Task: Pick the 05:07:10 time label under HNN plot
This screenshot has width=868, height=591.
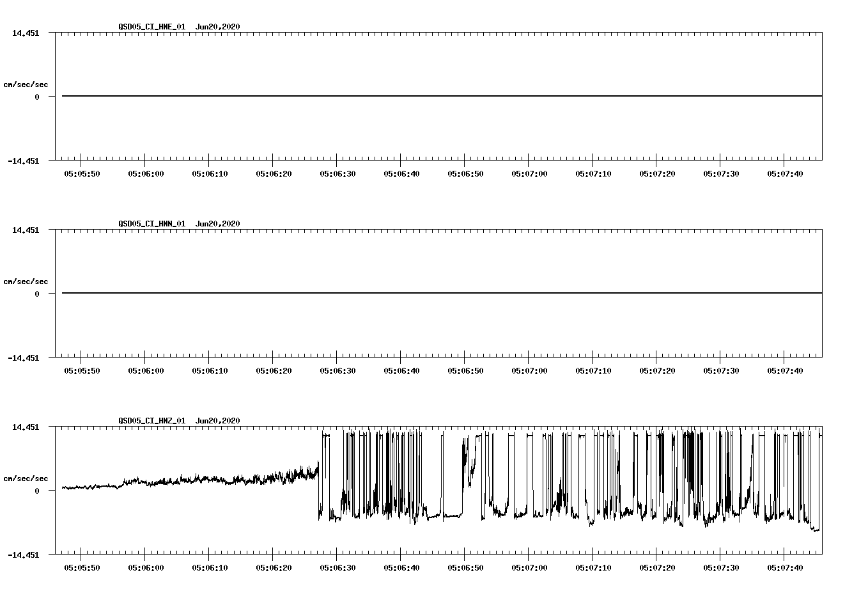Action: pos(593,371)
